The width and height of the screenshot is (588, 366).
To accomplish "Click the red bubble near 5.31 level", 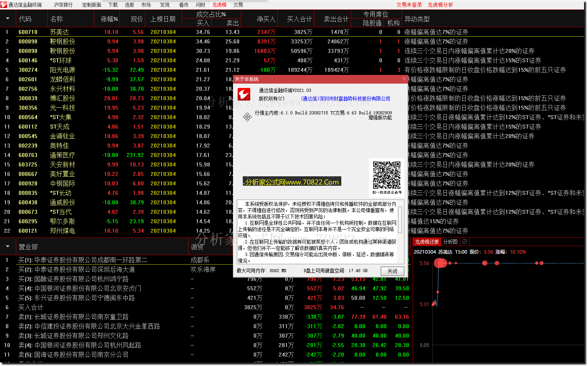I will (x=434, y=304).
